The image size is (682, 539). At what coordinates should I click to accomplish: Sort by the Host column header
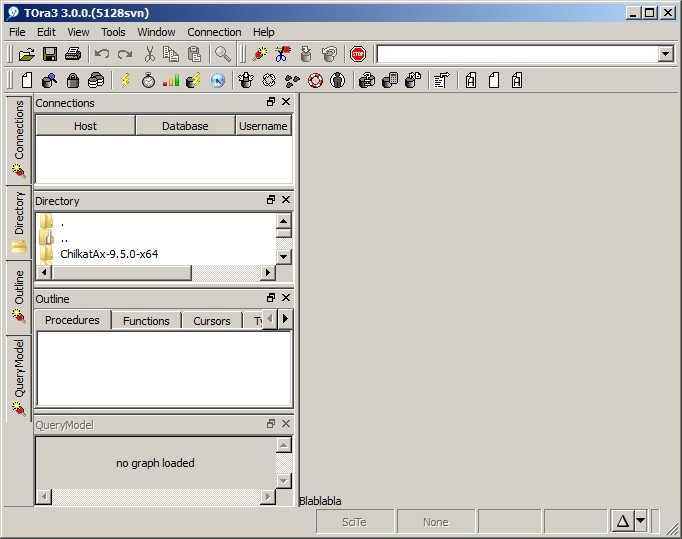pyautogui.click(x=85, y=126)
